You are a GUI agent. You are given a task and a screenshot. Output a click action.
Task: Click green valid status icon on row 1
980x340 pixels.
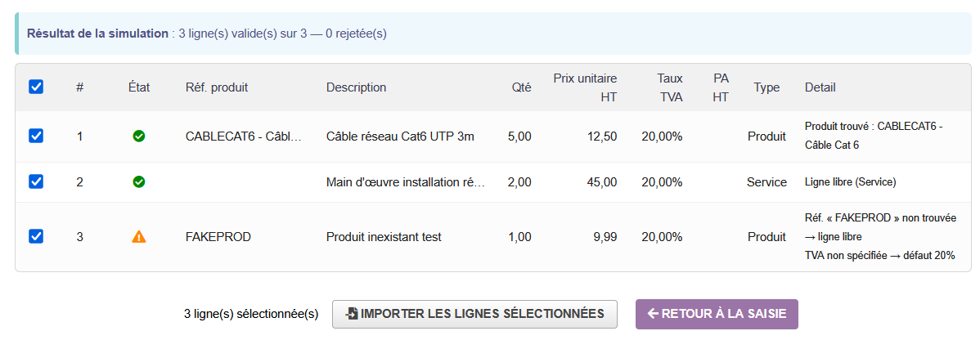click(139, 136)
